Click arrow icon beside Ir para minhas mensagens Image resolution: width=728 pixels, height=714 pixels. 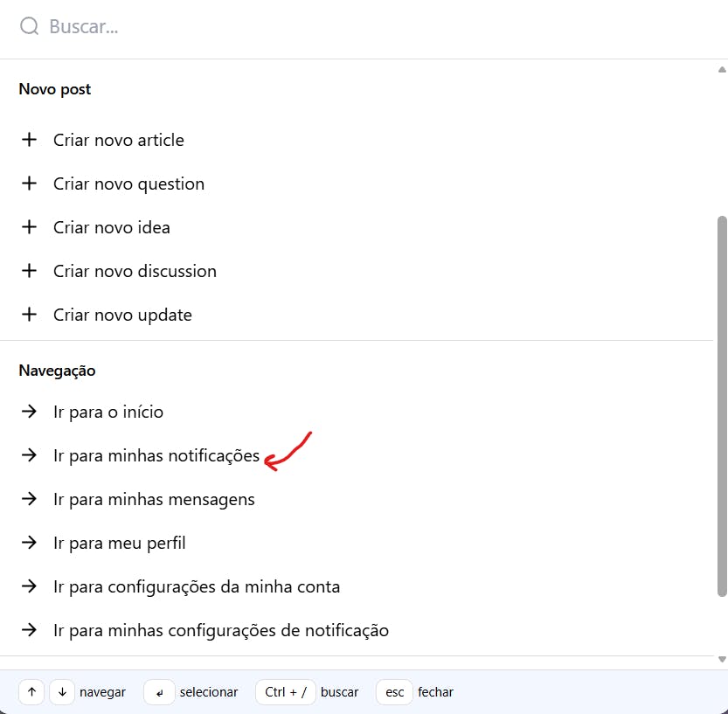coord(29,499)
